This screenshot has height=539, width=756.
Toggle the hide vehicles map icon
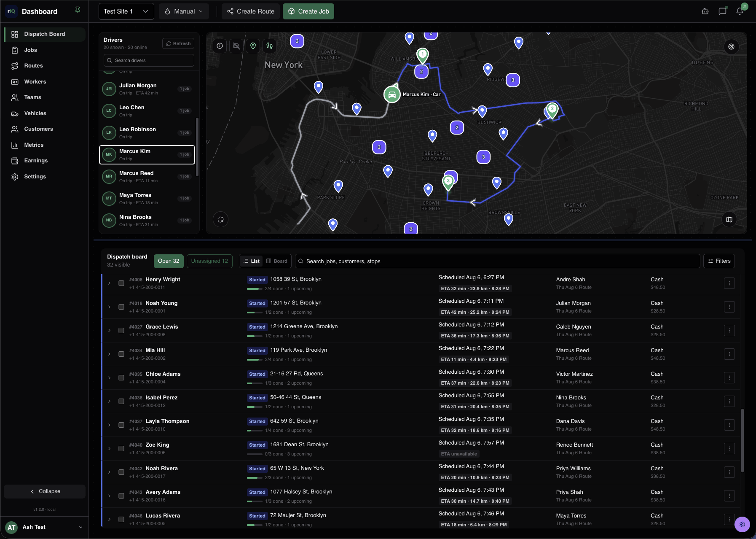pyautogui.click(x=236, y=46)
